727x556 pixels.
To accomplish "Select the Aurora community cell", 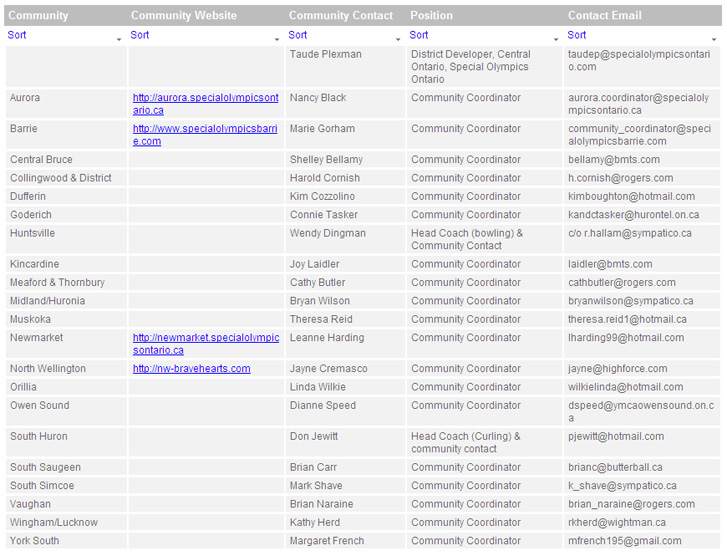I will click(x=66, y=104).
